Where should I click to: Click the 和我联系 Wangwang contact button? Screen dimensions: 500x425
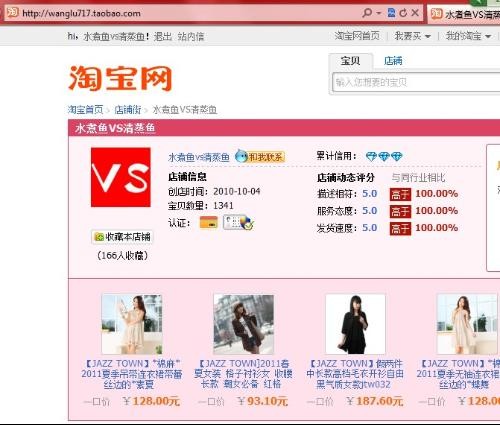tap(260, 156)
